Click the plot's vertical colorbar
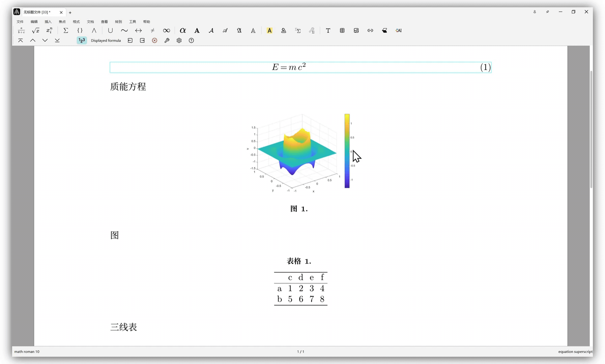Viewport: 605px width, 364px height. (347, 151)
